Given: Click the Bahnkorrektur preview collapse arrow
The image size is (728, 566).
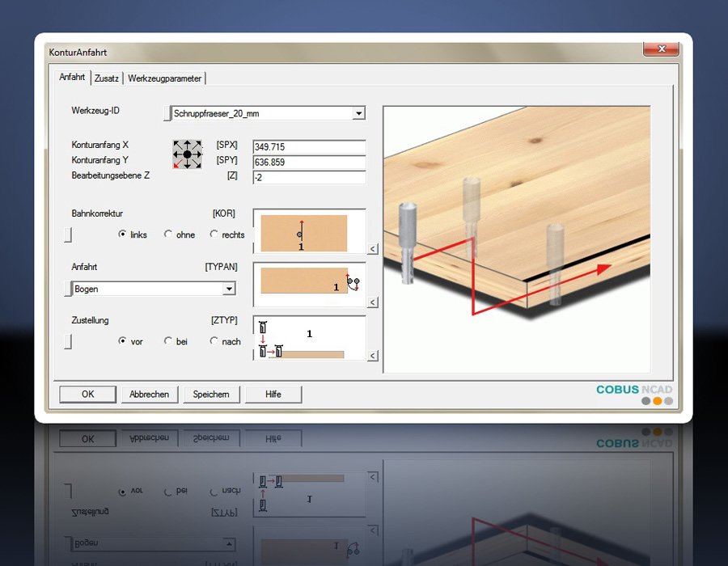Looking at the screenshot, I should point(373,250).
